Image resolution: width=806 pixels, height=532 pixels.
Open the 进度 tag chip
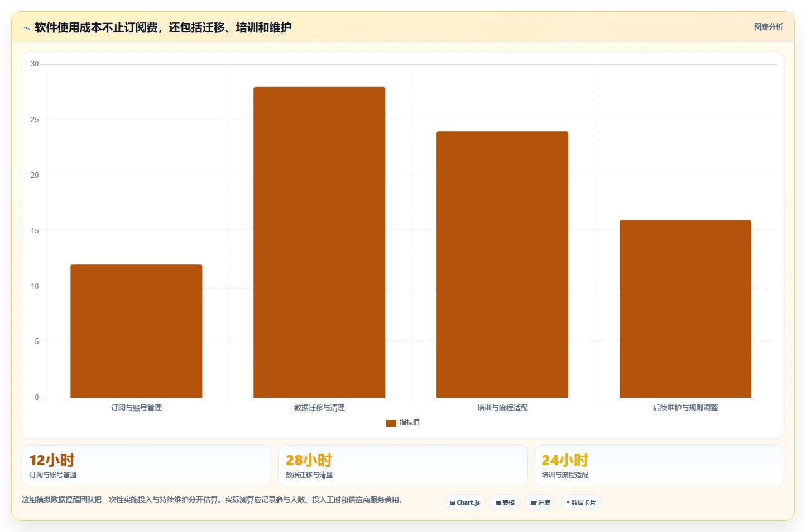click(x=540, y=502)
